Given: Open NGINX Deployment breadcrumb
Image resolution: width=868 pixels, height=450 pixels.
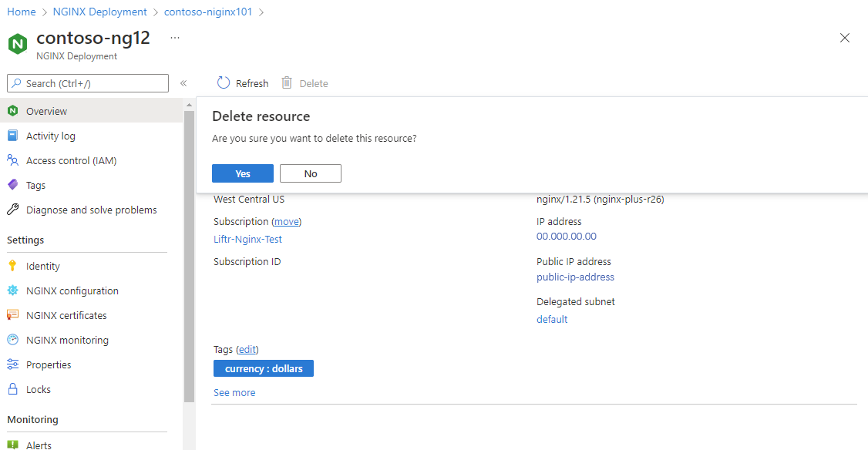Looking at the screenshot, I should click(x=100, y=12).
